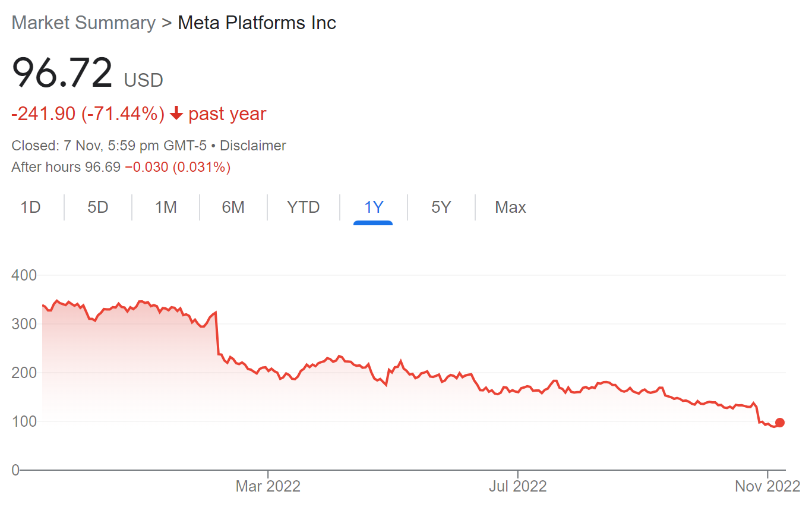Click the Nov 2022 axis label
The width and height of the screenshot is (812, 507).
(767, 486)
